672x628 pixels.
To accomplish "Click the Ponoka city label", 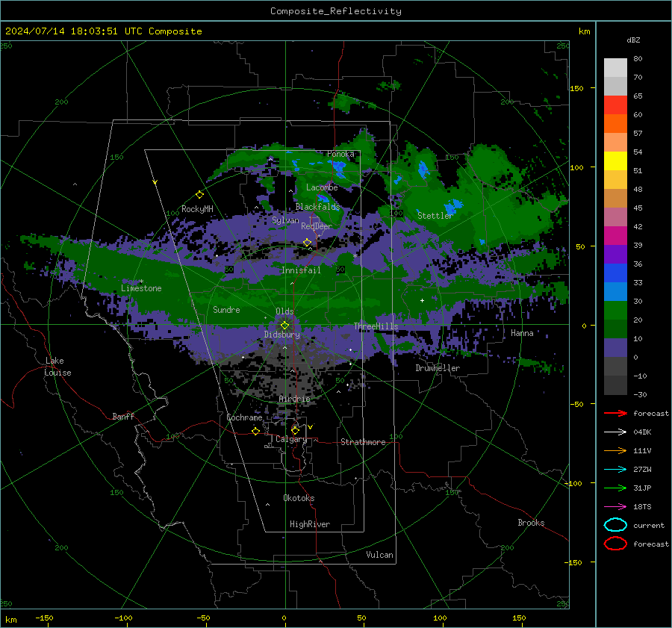I will [340, 154].
